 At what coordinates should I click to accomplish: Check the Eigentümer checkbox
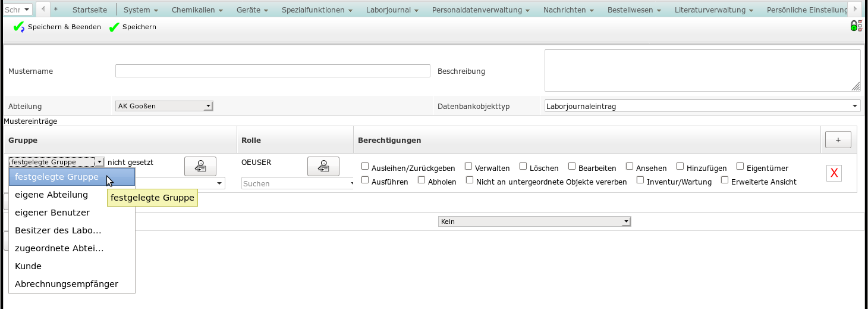tap(740, 167)
